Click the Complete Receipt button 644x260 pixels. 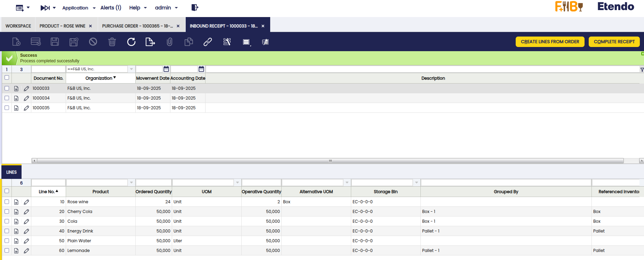point(614,42)
